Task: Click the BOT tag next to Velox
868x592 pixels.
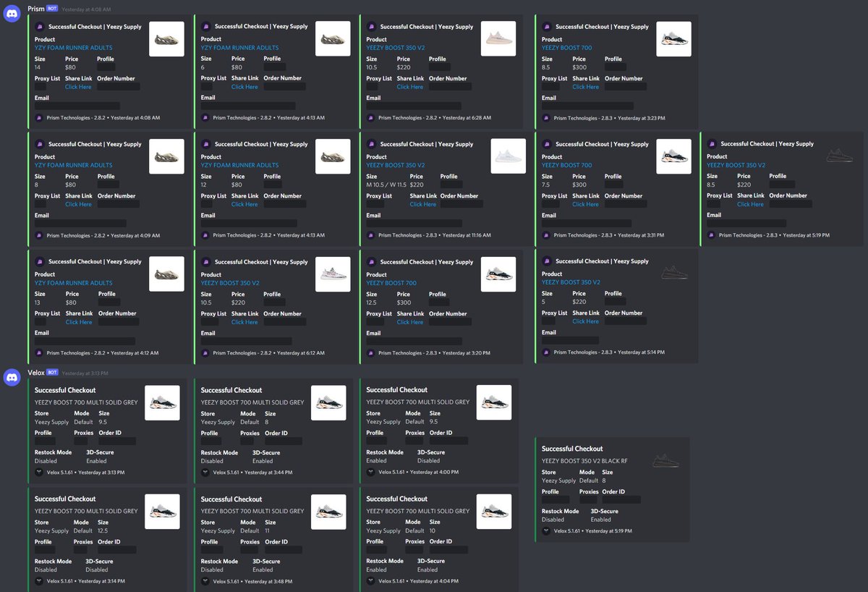Action: coord(53,372)
